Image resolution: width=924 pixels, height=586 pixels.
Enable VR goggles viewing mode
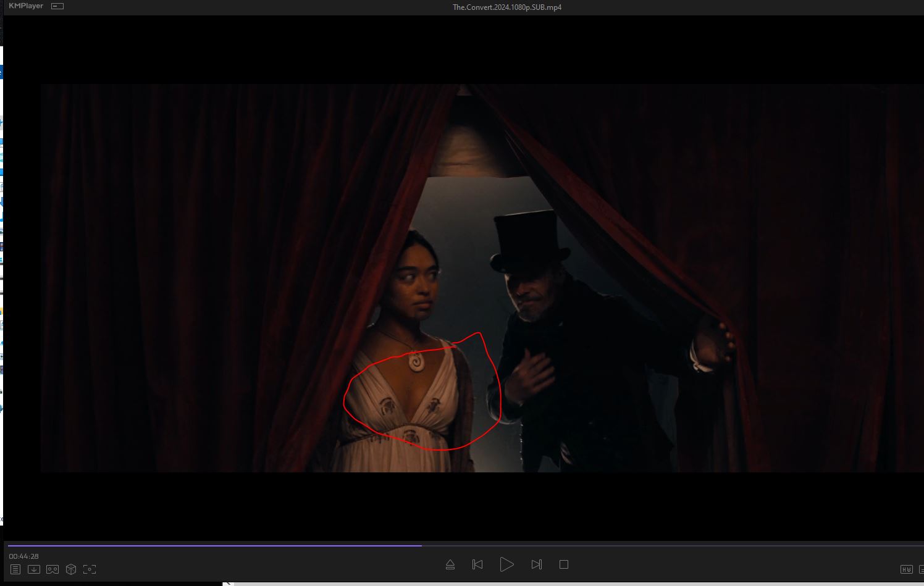[x=52, y=569]
